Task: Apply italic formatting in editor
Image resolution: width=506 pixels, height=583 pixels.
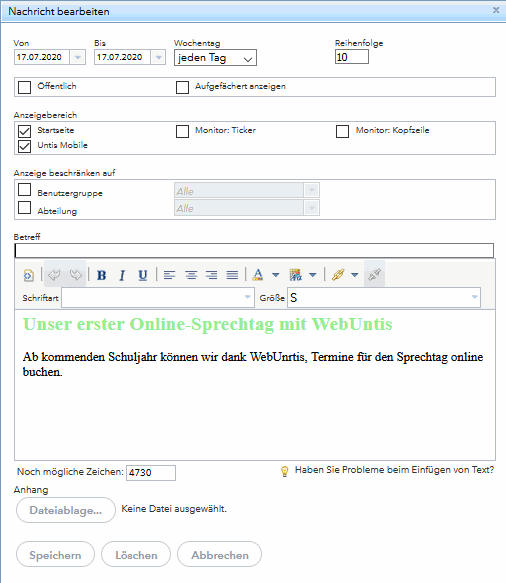Action: 122,275
